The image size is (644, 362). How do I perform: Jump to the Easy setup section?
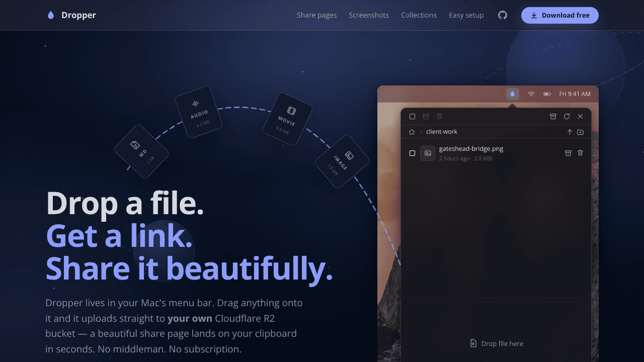pyautogui.click(x=466, y=15)
